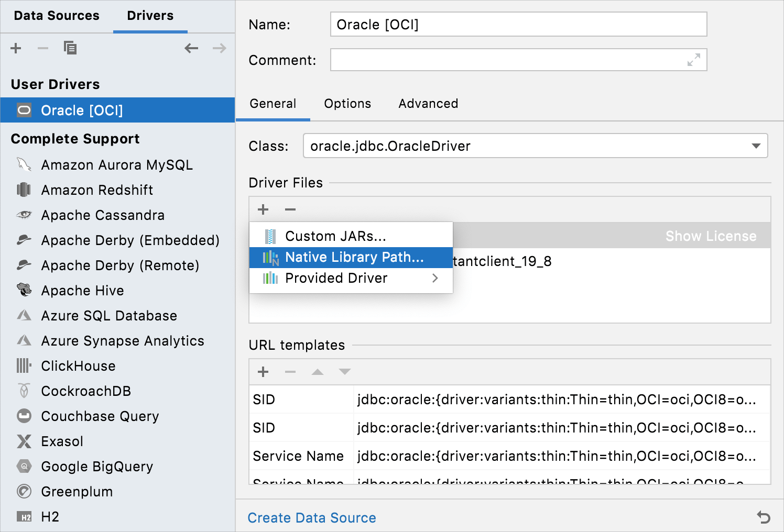Add a new user driver
784x532 pixels.
click(x=16, y=48)
